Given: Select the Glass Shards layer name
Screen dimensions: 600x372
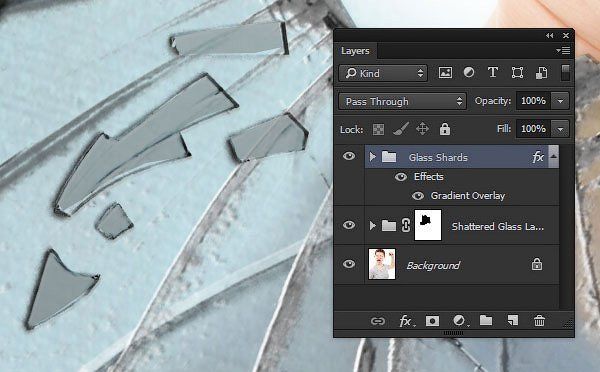Looking at the screenshot, I should (x=438, y=157).
